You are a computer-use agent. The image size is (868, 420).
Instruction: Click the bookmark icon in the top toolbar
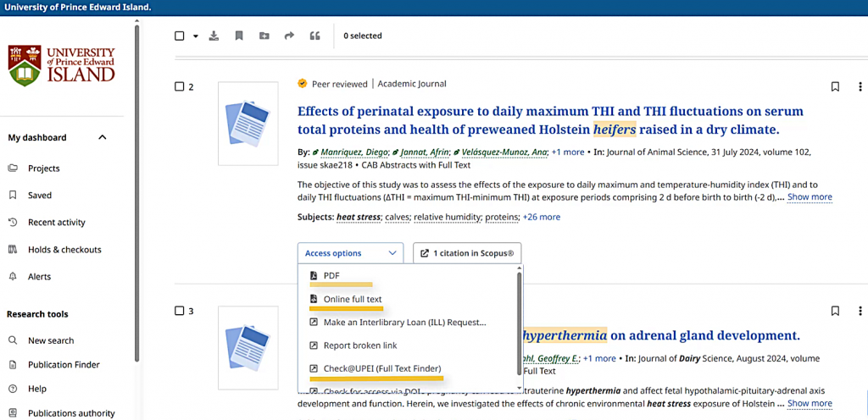click(x=239, y=36)
